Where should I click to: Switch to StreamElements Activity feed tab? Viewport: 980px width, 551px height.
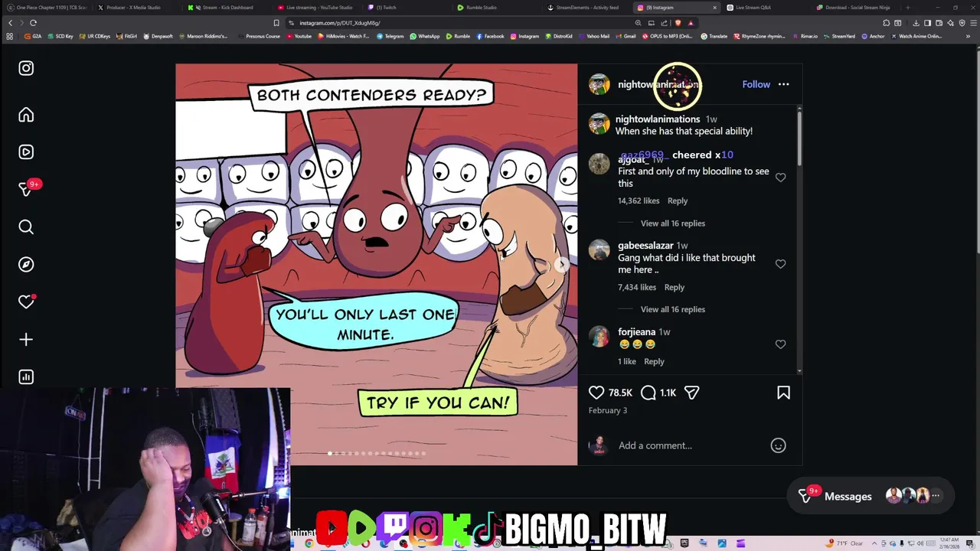[x=586, y=8]
